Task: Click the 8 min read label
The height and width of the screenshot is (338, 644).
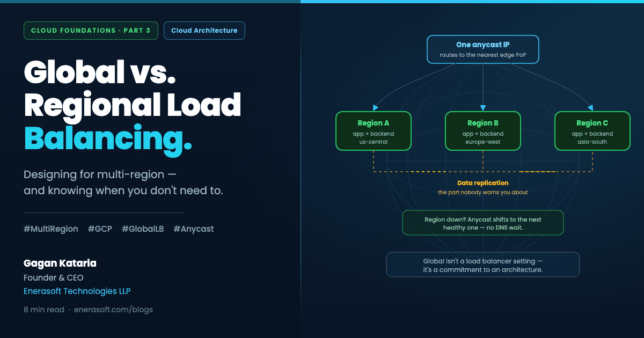Action: click(x=44, y=310)
